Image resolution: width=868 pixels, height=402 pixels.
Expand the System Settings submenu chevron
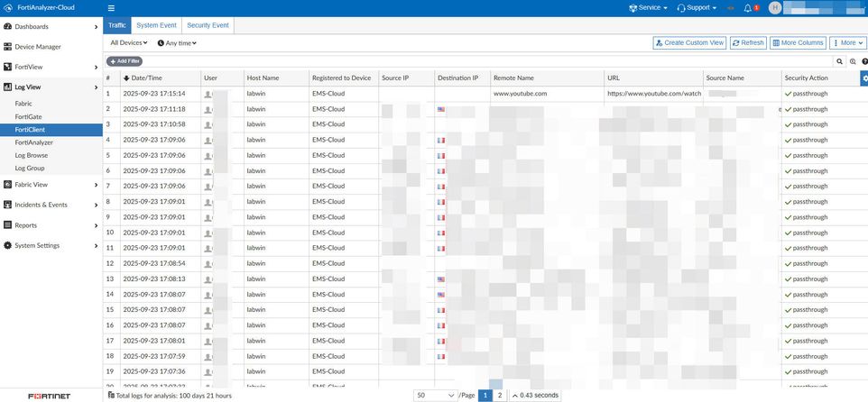coord(97,245)
